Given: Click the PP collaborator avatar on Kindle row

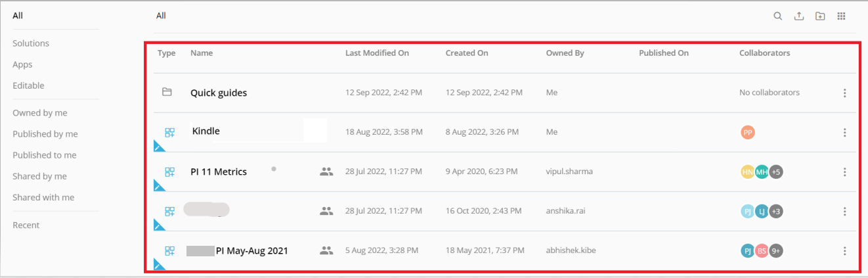Looking at the screenshot, I should pyautogui.click(x=748, y=132).
